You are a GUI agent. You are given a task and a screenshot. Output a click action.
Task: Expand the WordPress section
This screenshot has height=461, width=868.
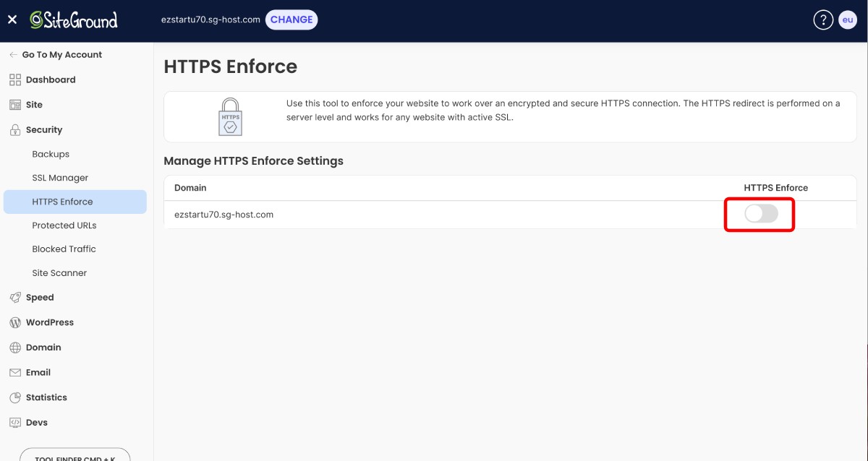click(48, 322)
